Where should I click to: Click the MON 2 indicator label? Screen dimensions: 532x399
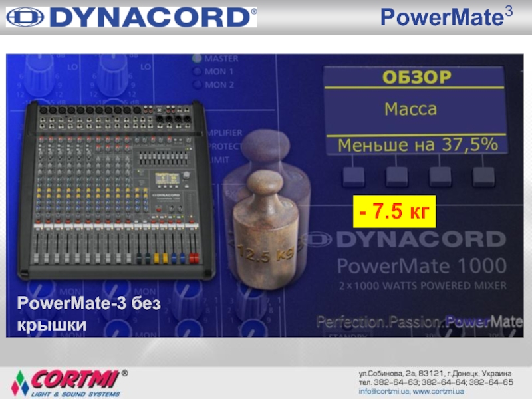coord(219,85)
